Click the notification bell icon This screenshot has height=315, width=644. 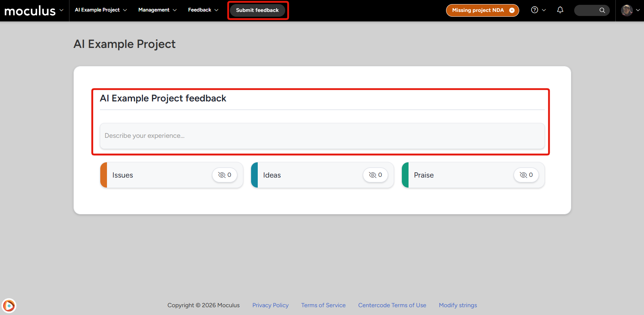560,10
